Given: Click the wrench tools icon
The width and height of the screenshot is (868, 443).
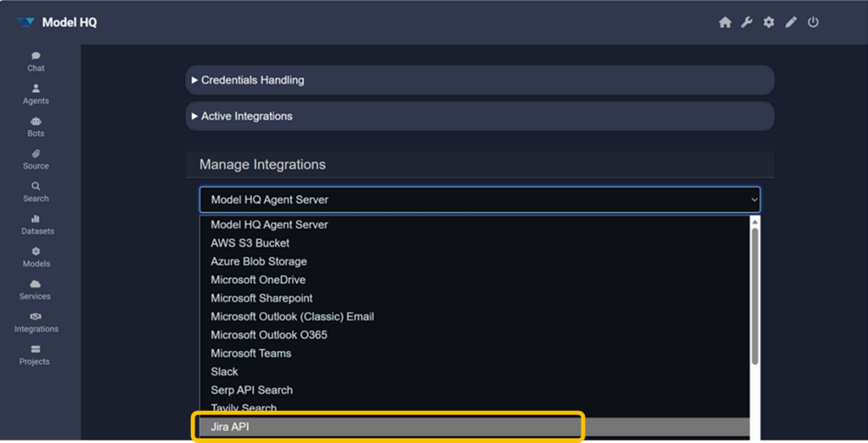Looking at the screenshot, I should click(746, 23).
